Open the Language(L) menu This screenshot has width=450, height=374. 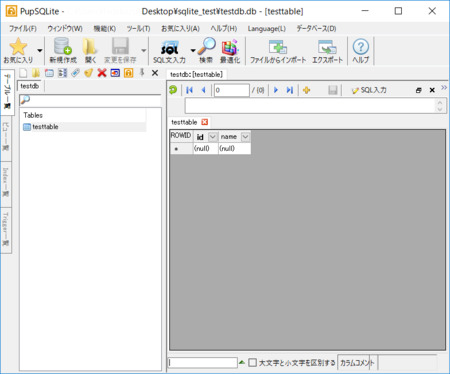coord(267,29)
